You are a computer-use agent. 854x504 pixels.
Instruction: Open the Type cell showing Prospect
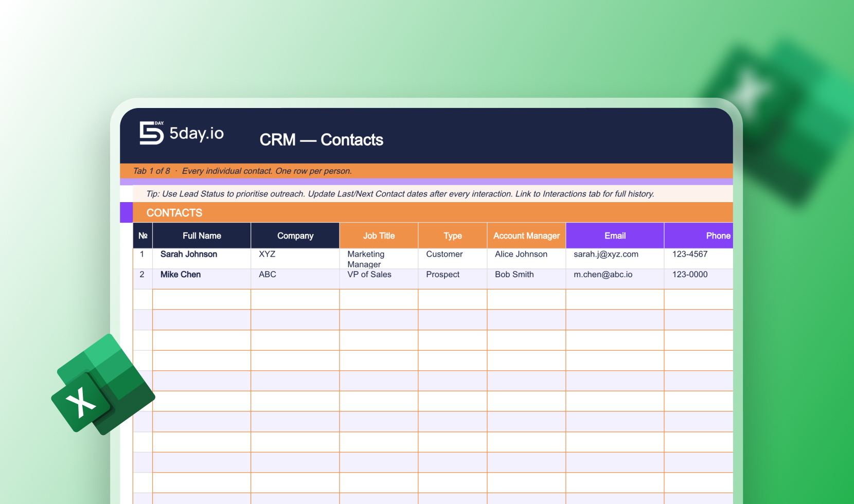pos(442,275)
